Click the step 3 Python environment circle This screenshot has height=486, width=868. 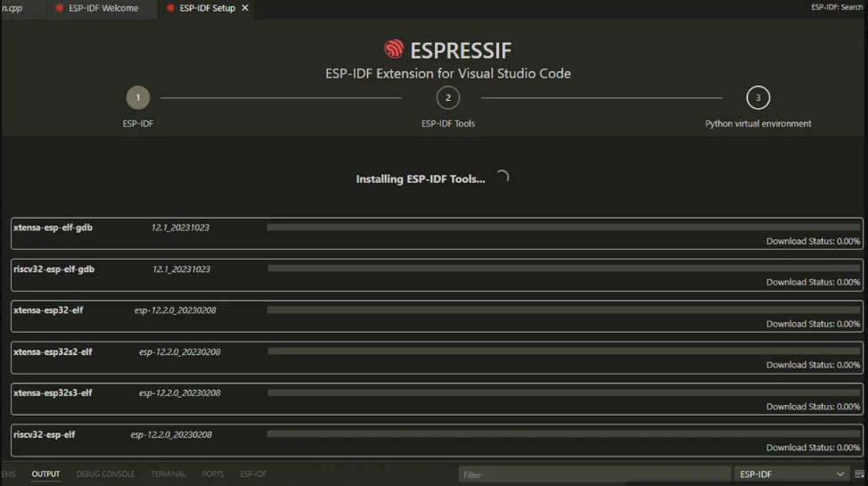[757, 98]
